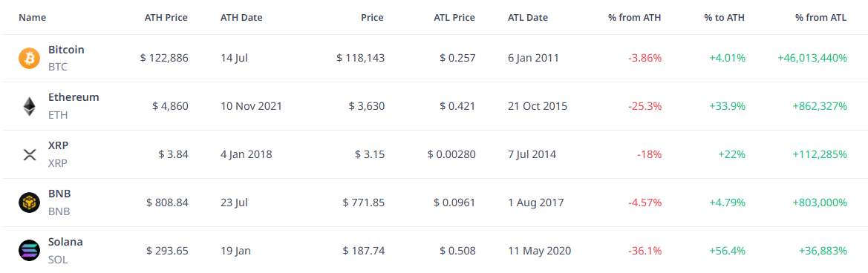This screenshot has width=868, height=273.
Task: Open the Bitcoin coin page link
Action: coord(66,50)
